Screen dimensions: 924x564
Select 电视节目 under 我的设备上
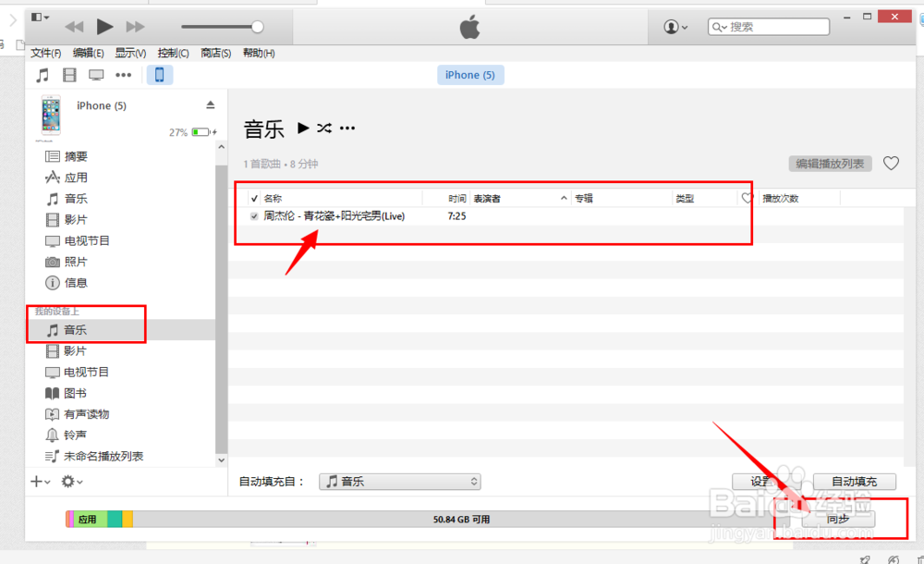78,373
